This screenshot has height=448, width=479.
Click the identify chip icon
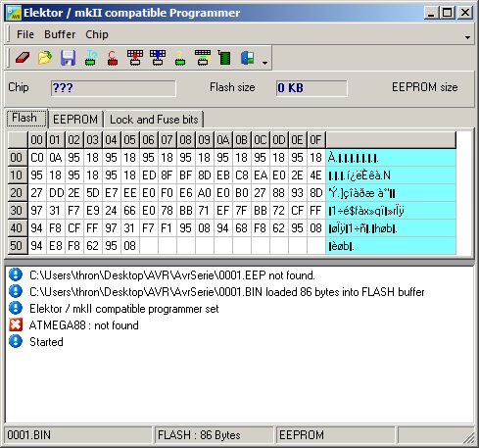(x=91, y=58)
